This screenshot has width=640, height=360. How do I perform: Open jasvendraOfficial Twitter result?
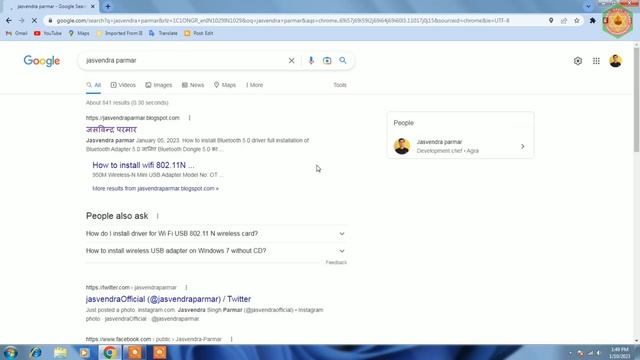tap(168, 299)
